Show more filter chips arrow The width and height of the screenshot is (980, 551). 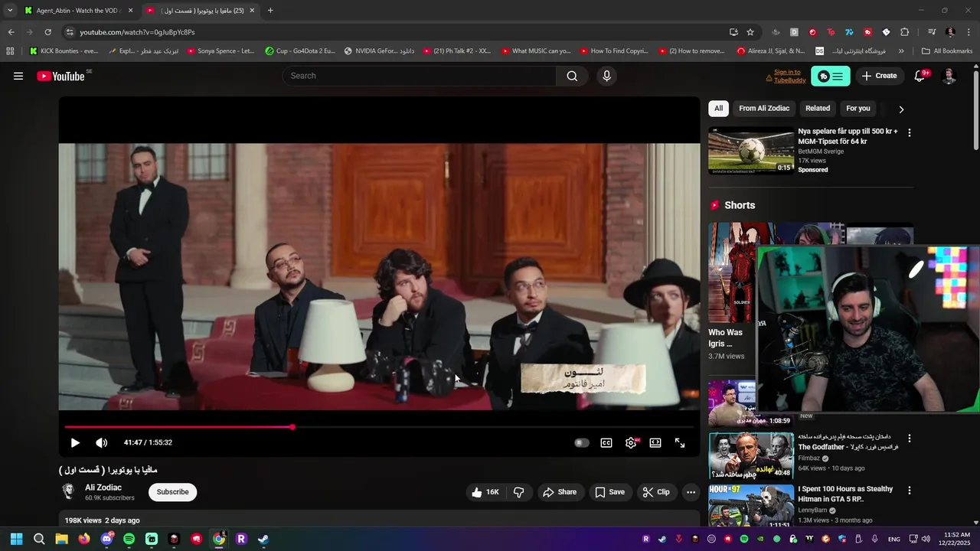pos(901,109)
